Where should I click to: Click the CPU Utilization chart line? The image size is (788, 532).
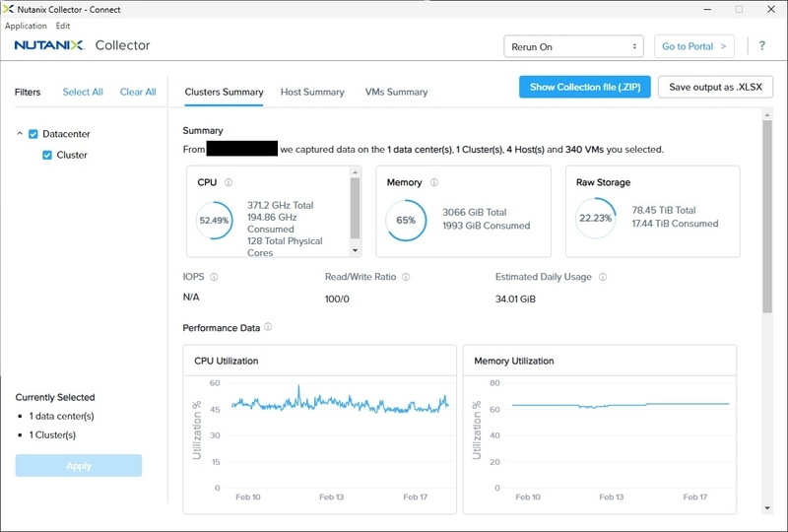pos(340,403)
